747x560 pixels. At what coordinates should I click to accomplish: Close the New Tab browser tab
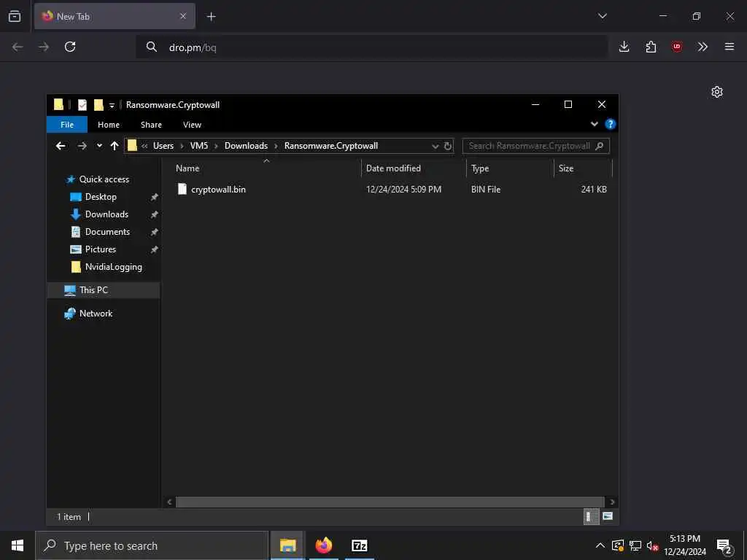coord(183,16)
